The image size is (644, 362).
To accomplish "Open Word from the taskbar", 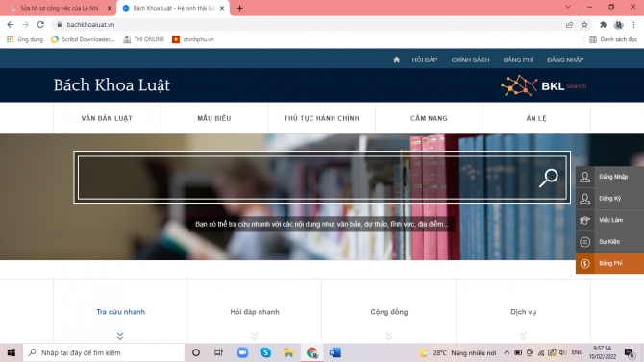I will point(335,352).
